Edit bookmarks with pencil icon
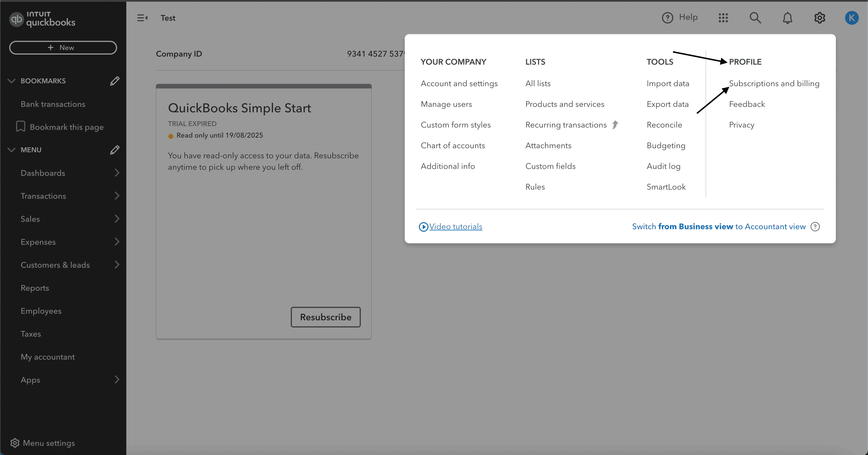Viewport: 868px width, 455px height. [x=115, y=81]
